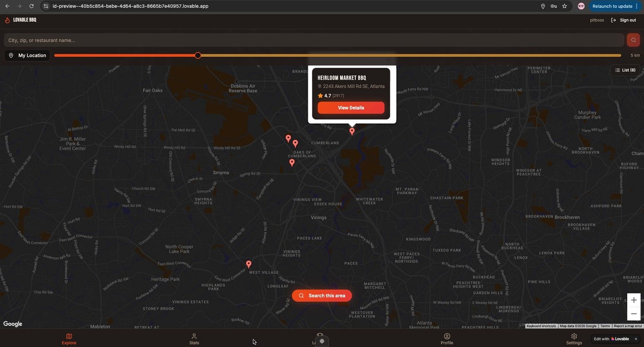Click the yellow part of the radius slider track
The width and height of the screenshot is (644, 347).
(x=411, y=55)
